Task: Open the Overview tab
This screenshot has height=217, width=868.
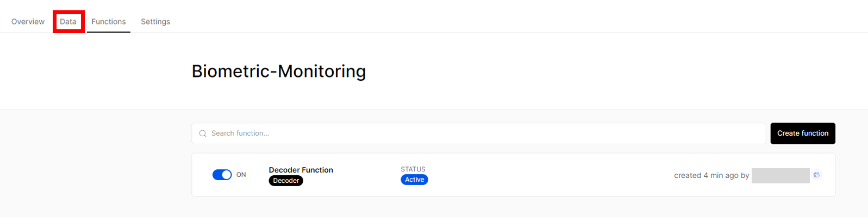Action: pos(28,22)
